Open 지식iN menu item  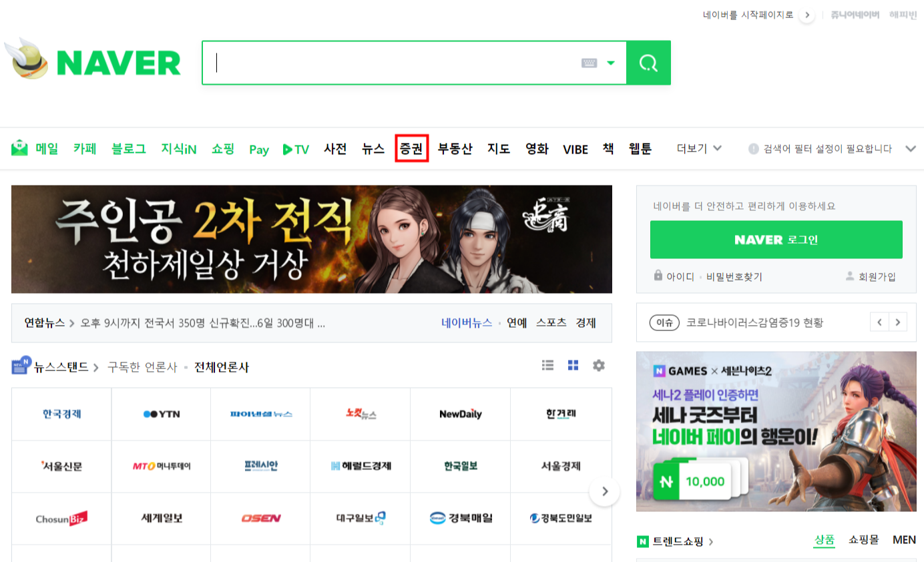(179, 149)
